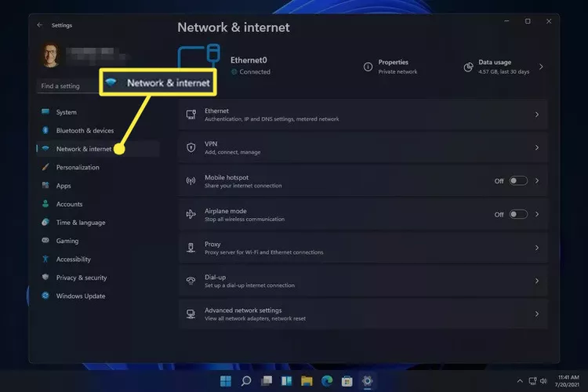Open VPN add, connect, manage

pyautogui.click(x=363, y=147)
